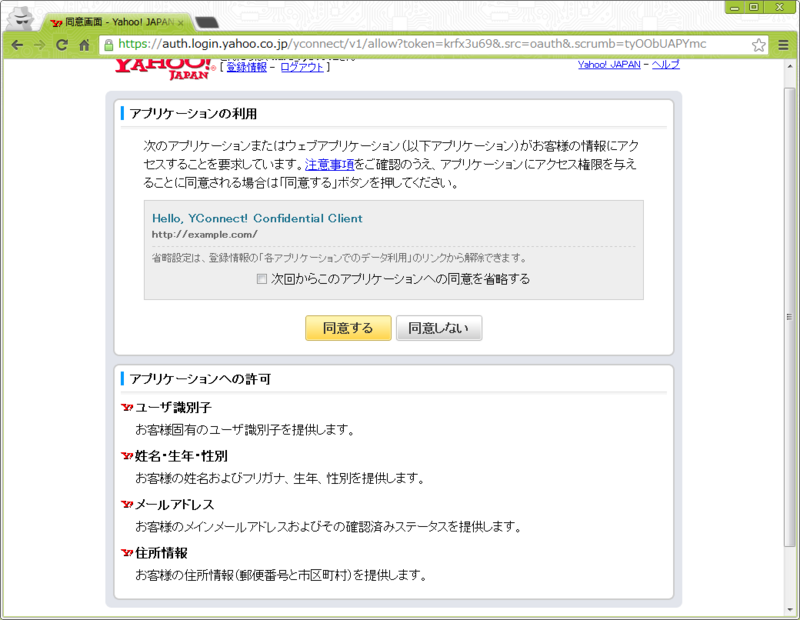The height and width of the screenshot is (620, 800).
Task: Open the 注意事項 link
Action: 329,164
